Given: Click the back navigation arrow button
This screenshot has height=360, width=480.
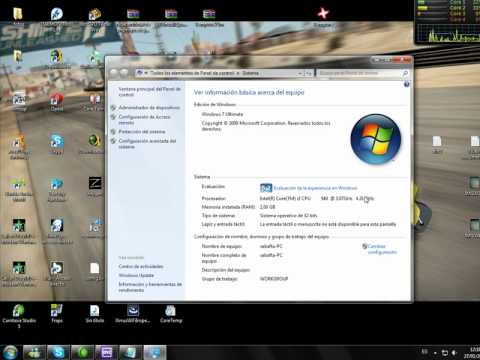Looking at the screenshot, I should point(114,73).
